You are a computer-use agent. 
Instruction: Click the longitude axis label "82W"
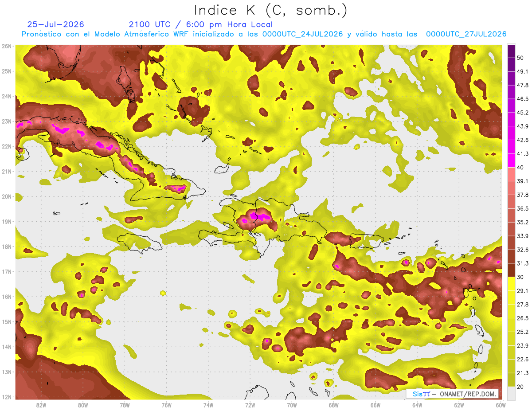[x=41, y=405]
